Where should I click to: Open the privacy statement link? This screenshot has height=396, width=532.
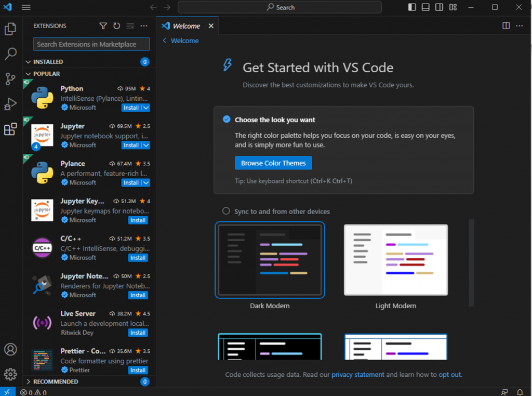point(357,375)
